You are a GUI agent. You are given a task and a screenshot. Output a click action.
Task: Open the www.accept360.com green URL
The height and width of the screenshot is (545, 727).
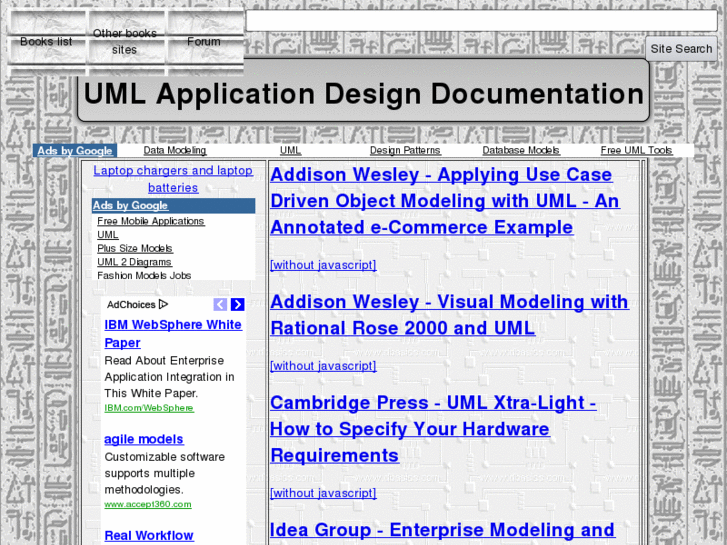[148, 504]
